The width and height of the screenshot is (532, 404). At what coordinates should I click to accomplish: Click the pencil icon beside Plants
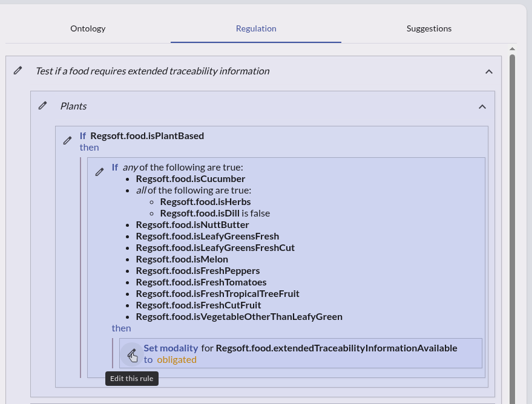[x=42, y=106]
